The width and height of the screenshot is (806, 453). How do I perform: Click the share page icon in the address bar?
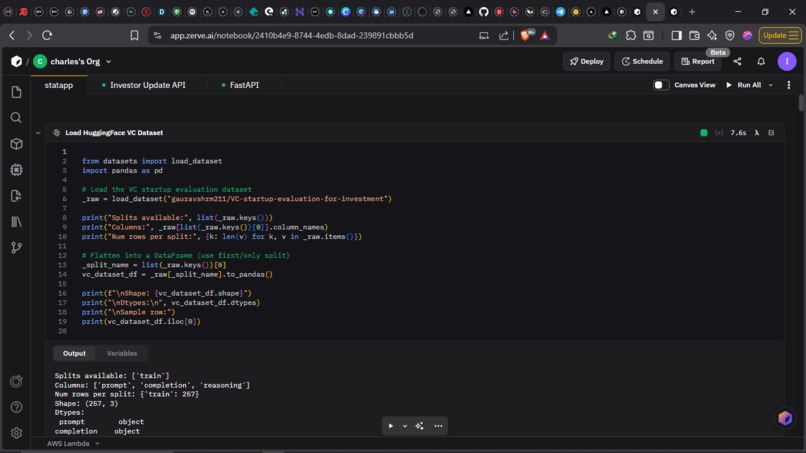coord(504,35)
